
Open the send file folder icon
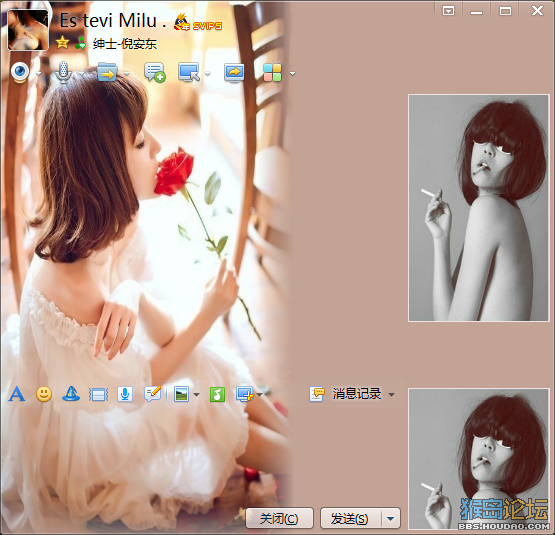point(107,72)
